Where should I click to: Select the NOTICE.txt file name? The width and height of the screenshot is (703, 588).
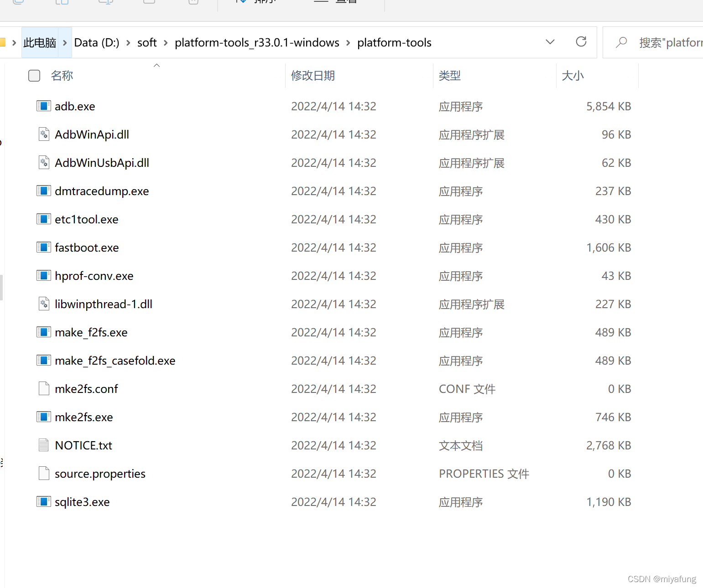pyautogui.click(x=83, y=446)
